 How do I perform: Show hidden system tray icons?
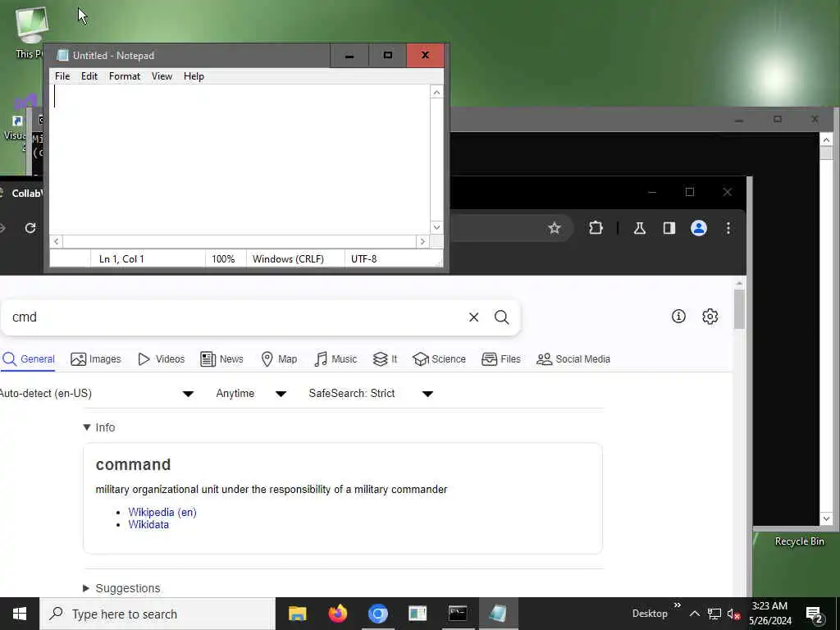coord(694,614)
